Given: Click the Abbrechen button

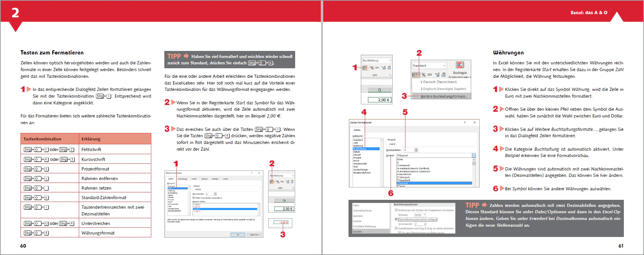Looking at the screenshot, I should [x=254, y=234].
